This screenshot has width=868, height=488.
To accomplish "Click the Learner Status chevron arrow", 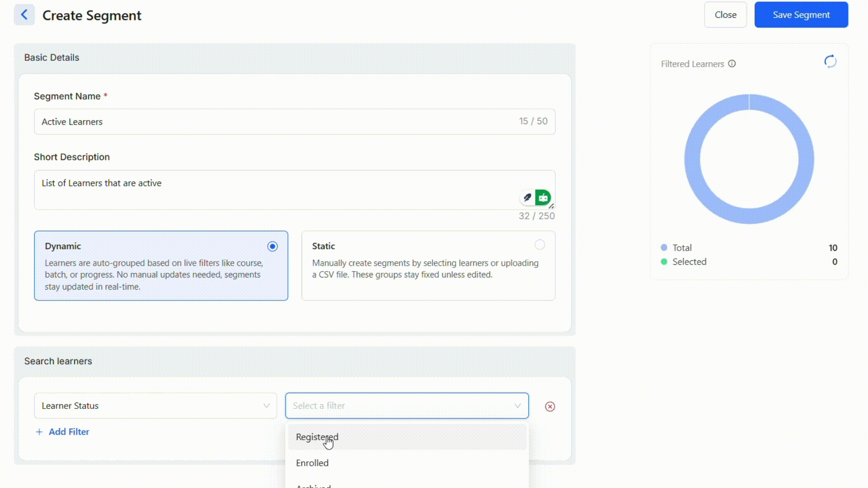I will tap(266, 406).
